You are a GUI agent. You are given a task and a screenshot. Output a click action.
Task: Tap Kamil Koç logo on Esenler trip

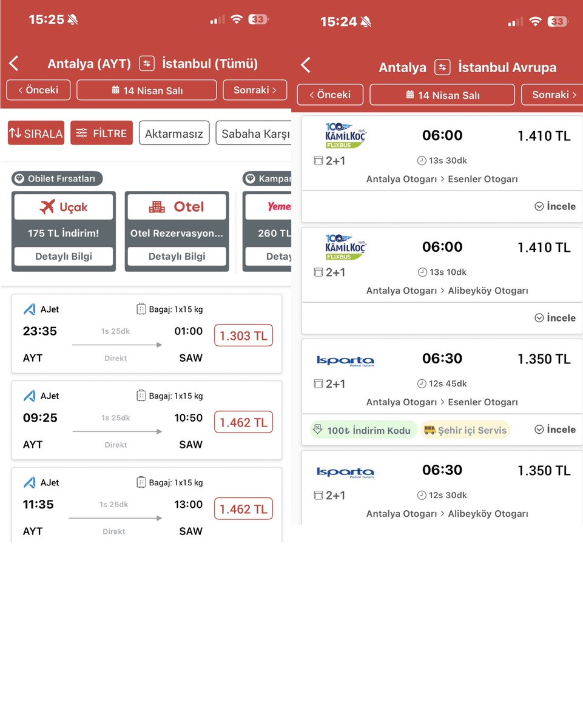[346, 136]
